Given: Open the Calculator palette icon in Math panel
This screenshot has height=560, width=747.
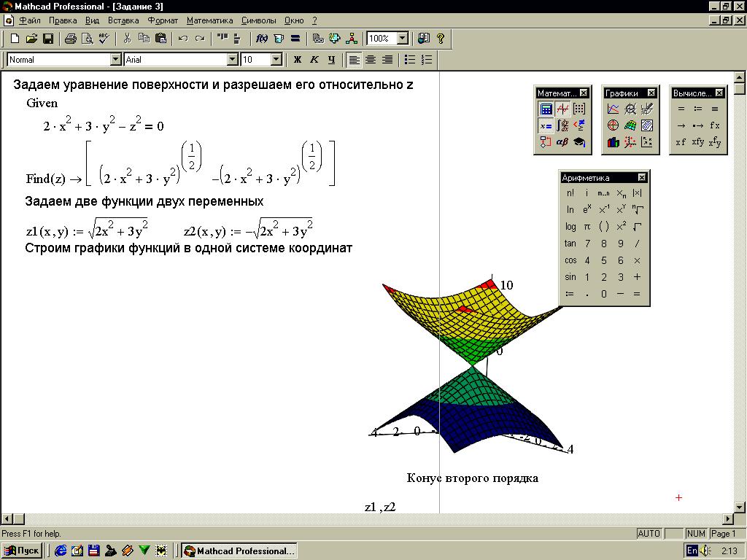Looking at the screenshot, I should click(546, 109).
